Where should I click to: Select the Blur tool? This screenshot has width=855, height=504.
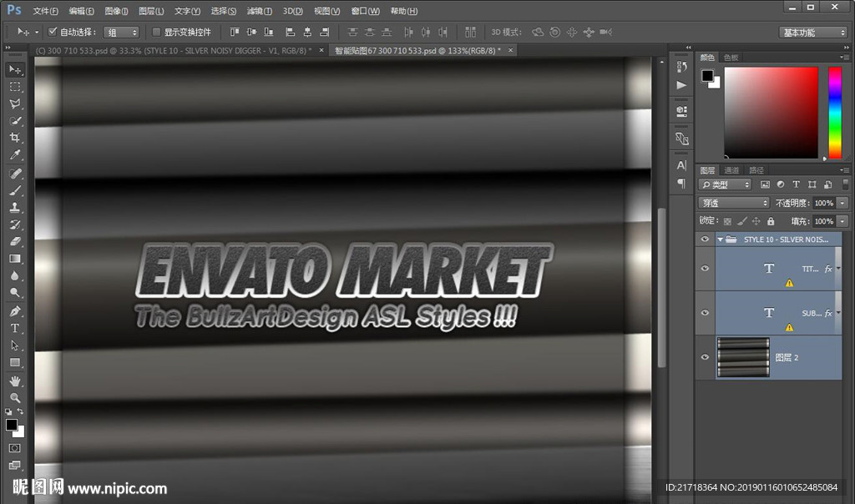[x=15, y=275]
